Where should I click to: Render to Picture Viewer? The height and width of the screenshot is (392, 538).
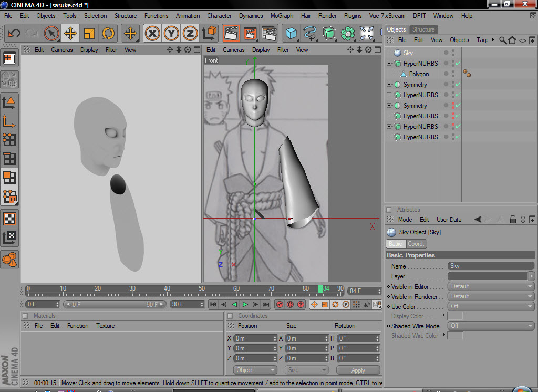point(250,34)
